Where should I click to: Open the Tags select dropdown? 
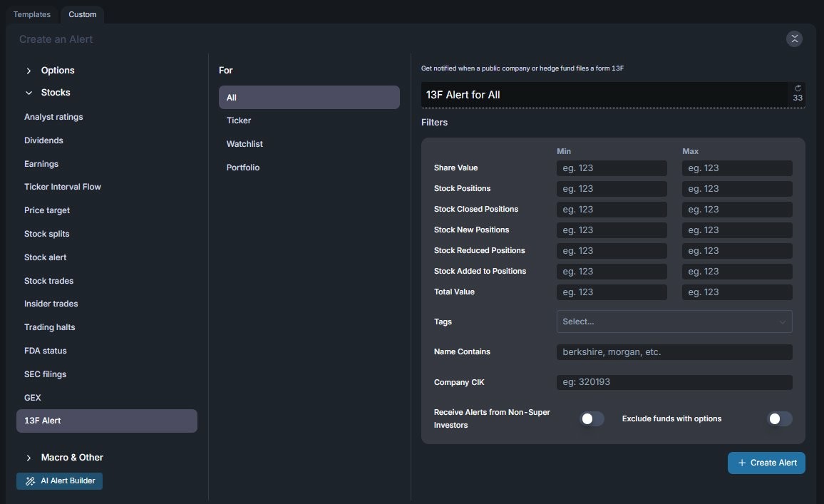coord(674,322)
